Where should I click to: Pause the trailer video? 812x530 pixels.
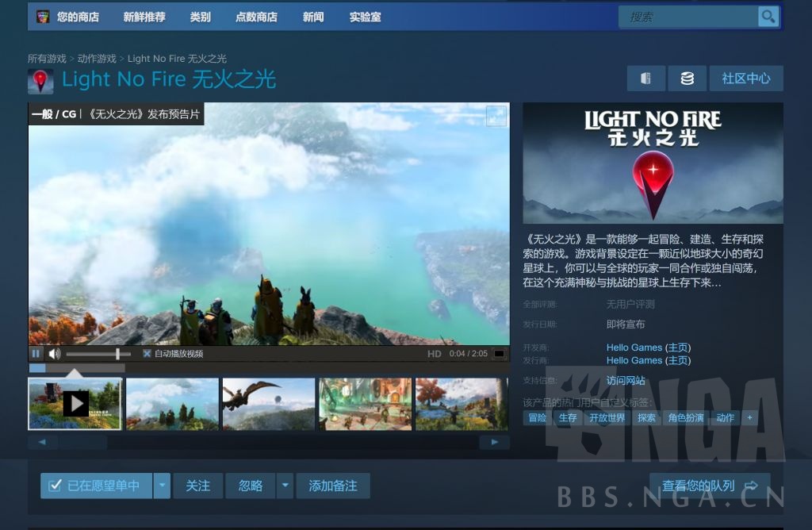click(36, 353)
